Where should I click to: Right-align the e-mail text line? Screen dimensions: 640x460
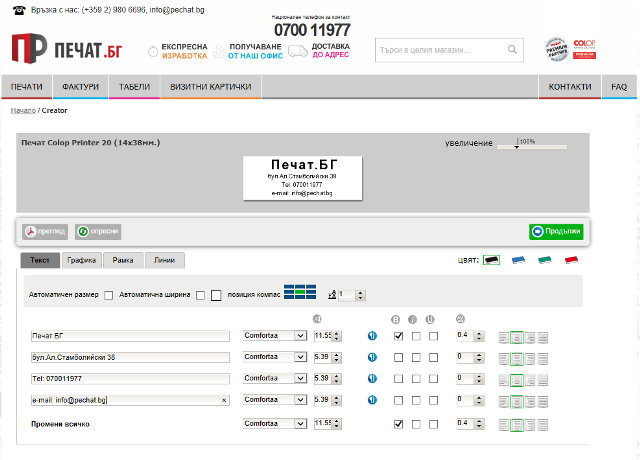tap(530, 402)
